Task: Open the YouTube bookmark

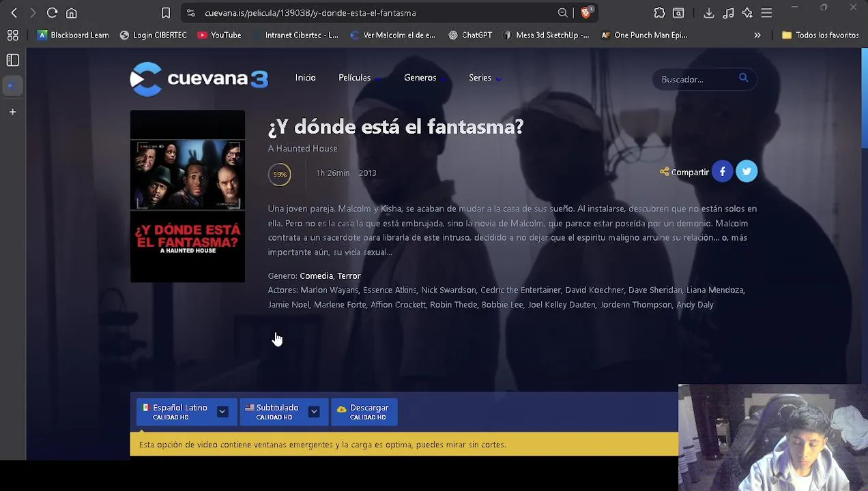Action: [220, 35]
